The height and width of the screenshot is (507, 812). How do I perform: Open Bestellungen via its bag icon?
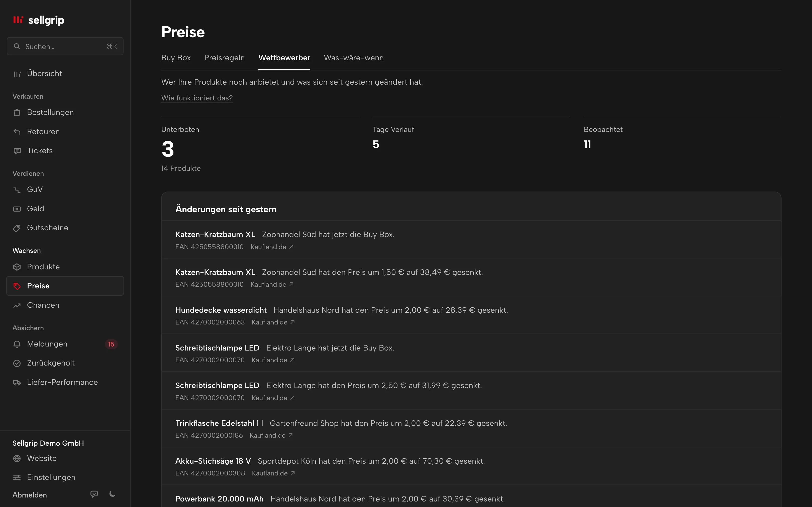(x=17, y=113)
